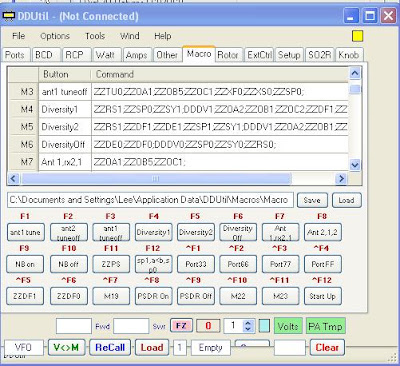
Task: Click the stepper arrows beside value 1
Action: 248,326
